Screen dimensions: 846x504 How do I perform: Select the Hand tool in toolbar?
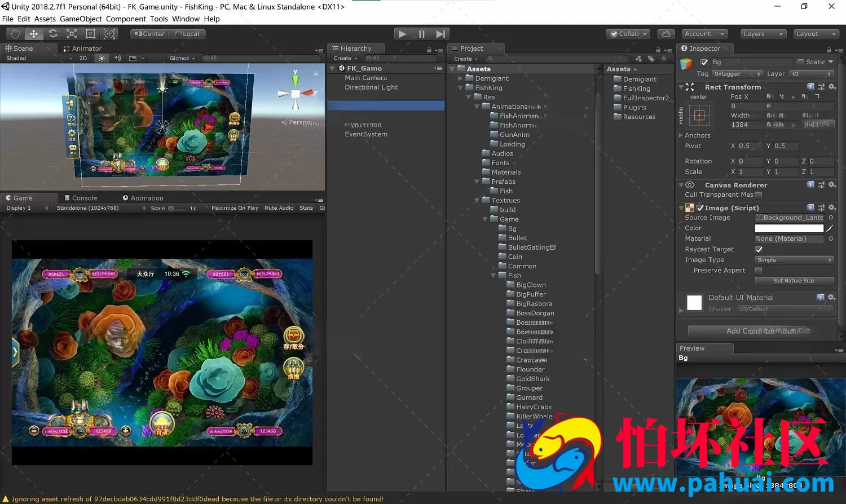coord(15,34)
